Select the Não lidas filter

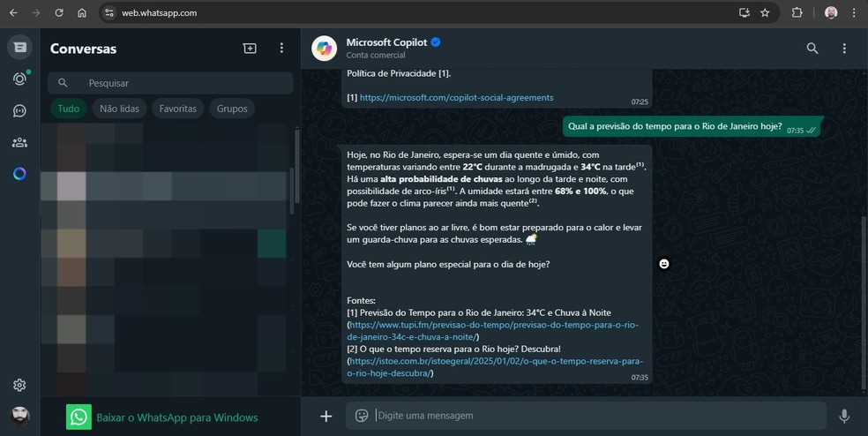pos(119,109)
